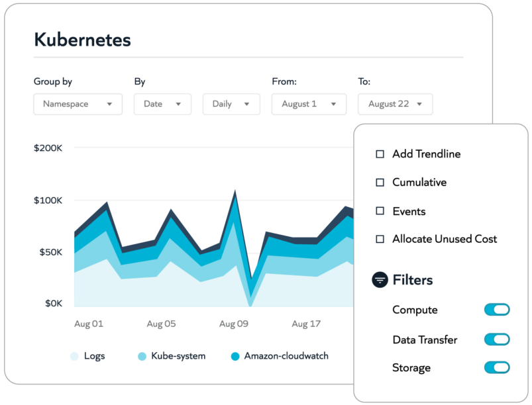Click the Logs legend color dot
The width and height of the screenshot is (532, 405).
(x=74, y=357)
